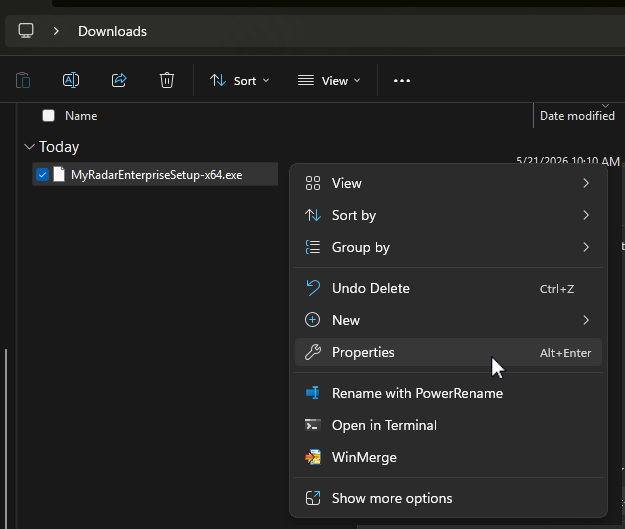Open the Downloads breadcrumb in address bar
The width and height of the screenshot is (625, 529).
tap(112, 31)
